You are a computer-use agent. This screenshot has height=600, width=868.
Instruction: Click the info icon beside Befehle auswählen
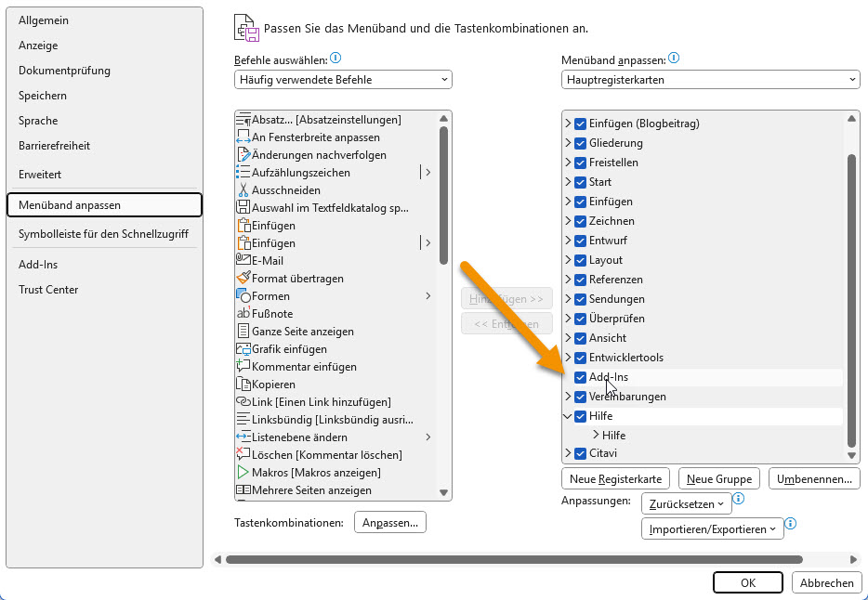pyautogui.click(x=335, y=59)
